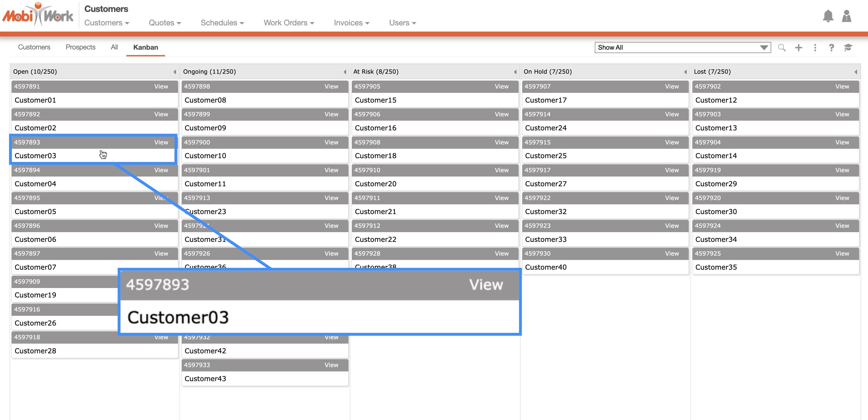Collapse the At Risk column arrow
868x420 pixels.
pos(515,72)
